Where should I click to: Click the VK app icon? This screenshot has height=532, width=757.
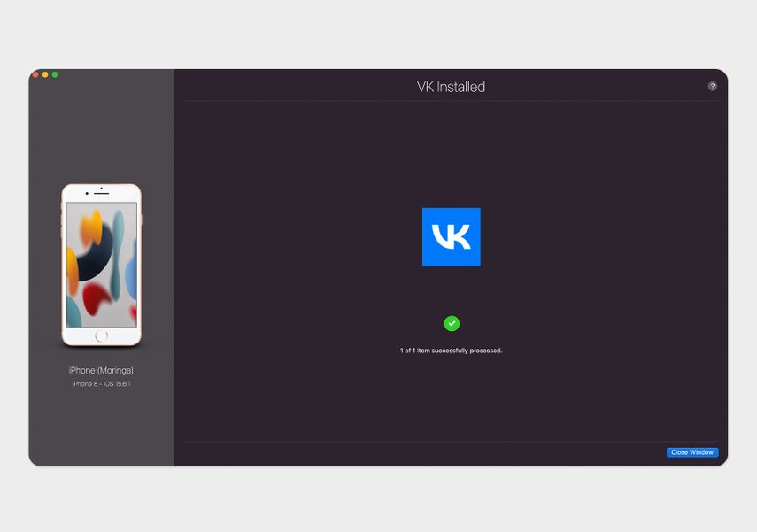click(452, 237)
